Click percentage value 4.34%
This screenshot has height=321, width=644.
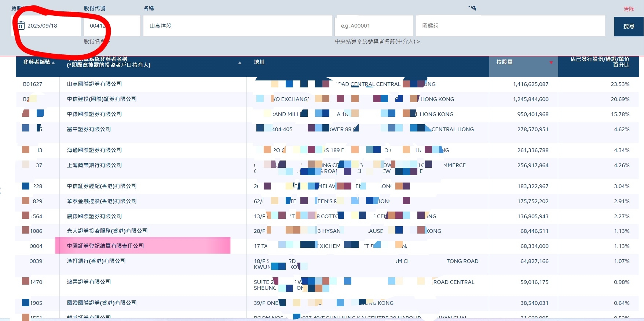coord(622,150)
